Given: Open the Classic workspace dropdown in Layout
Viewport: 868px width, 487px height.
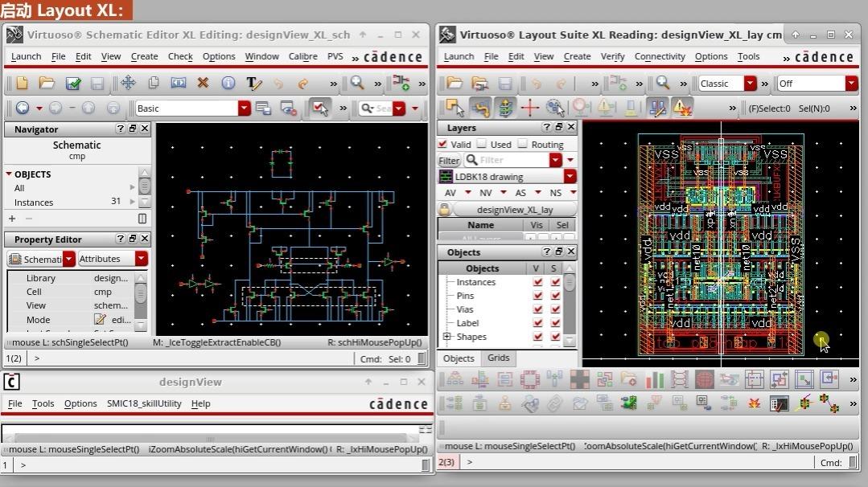Looking at the screenshot, I should 750,84.
